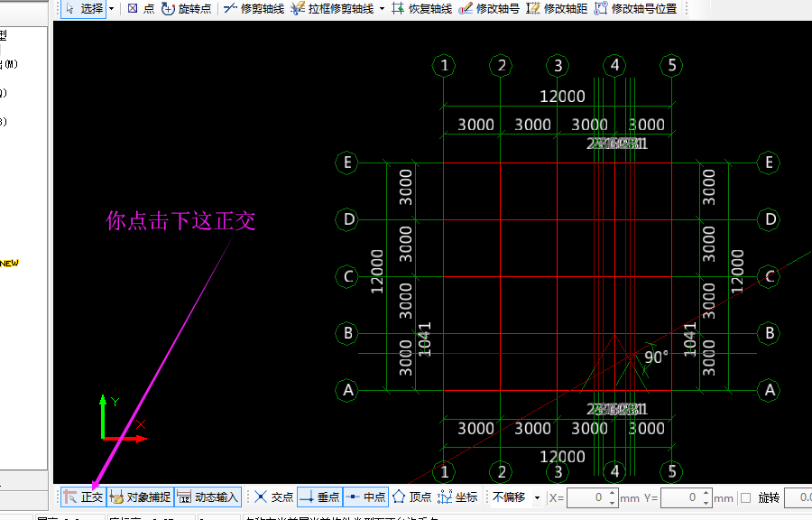Expand the dropdown next to 拉框修剪轴线
The height and width of the screenshot is (520, 812).
(383, 9)
